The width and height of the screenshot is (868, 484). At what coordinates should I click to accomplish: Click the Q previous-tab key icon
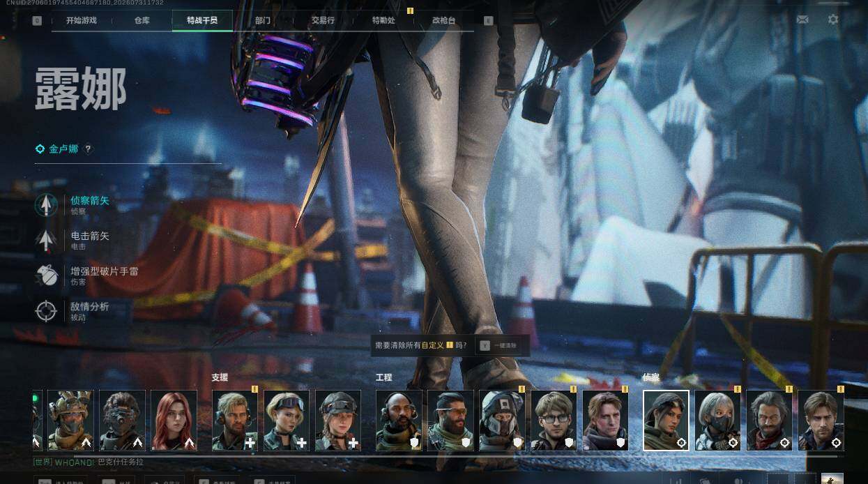37,21
